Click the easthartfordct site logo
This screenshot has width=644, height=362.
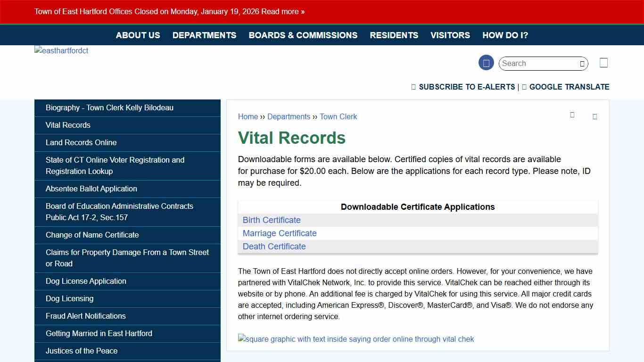(61, 50)
